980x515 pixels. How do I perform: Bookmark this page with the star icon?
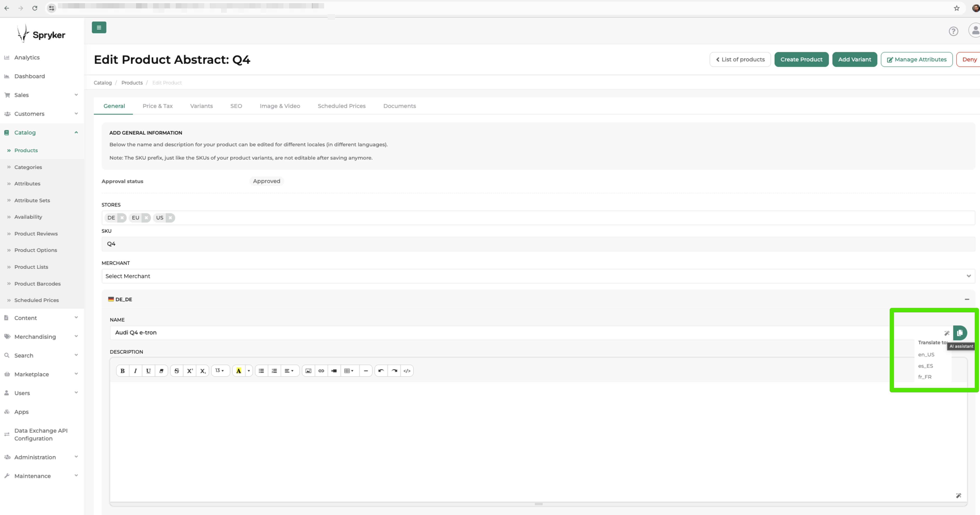[x=957, y=8]
